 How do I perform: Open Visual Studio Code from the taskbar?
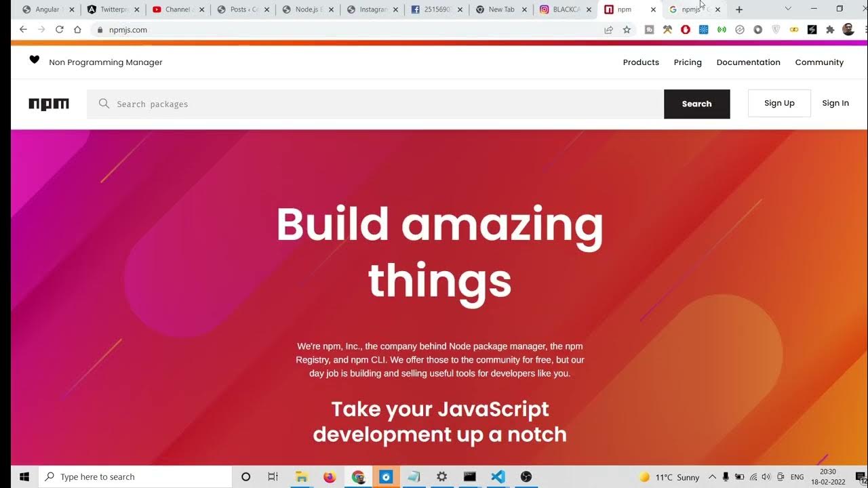click(498, 476)
